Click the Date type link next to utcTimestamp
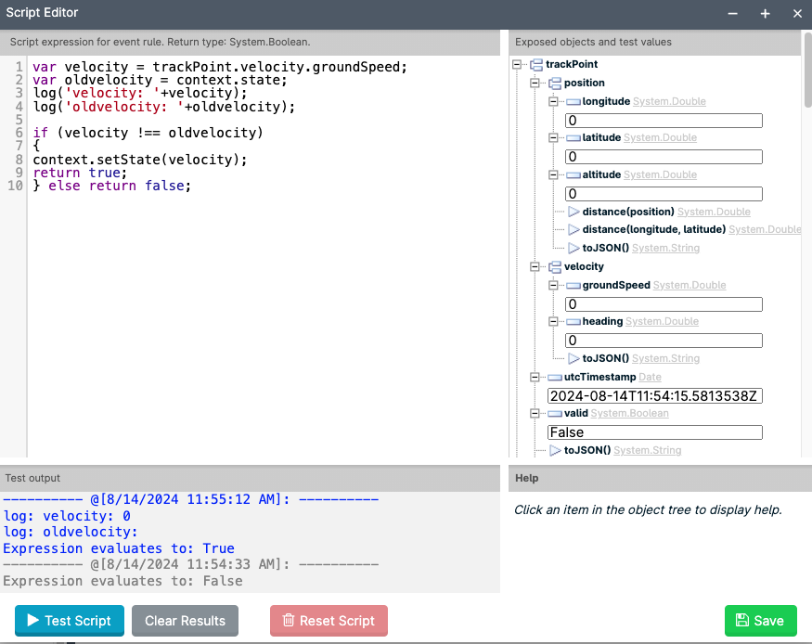Image resolution: width=812 pixels, height=644 pixels. [650, 378]
